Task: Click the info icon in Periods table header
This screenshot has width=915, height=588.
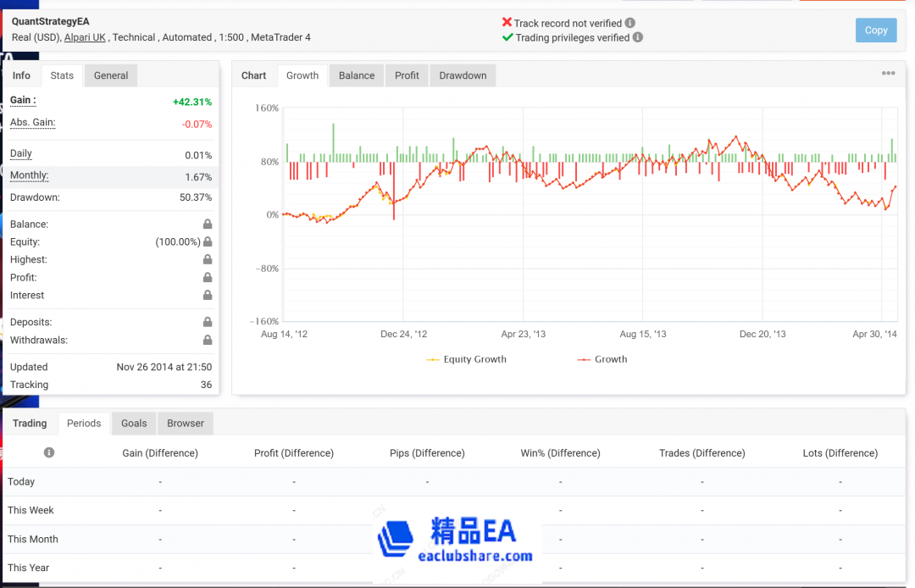Action: pyautogui.click(x=49, y=452)
